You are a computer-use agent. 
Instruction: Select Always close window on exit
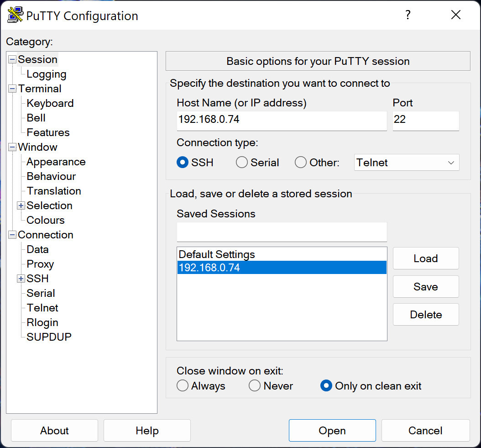(x=183, y=386)
